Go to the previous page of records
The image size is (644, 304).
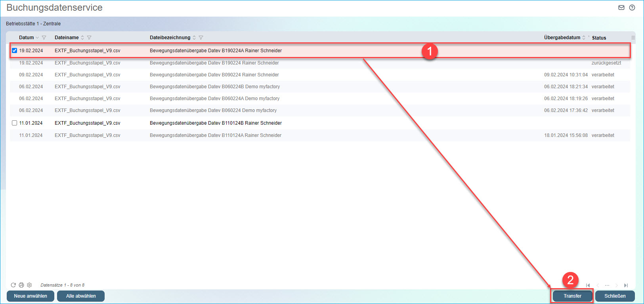pyautogui.click(x=598, y=285)
